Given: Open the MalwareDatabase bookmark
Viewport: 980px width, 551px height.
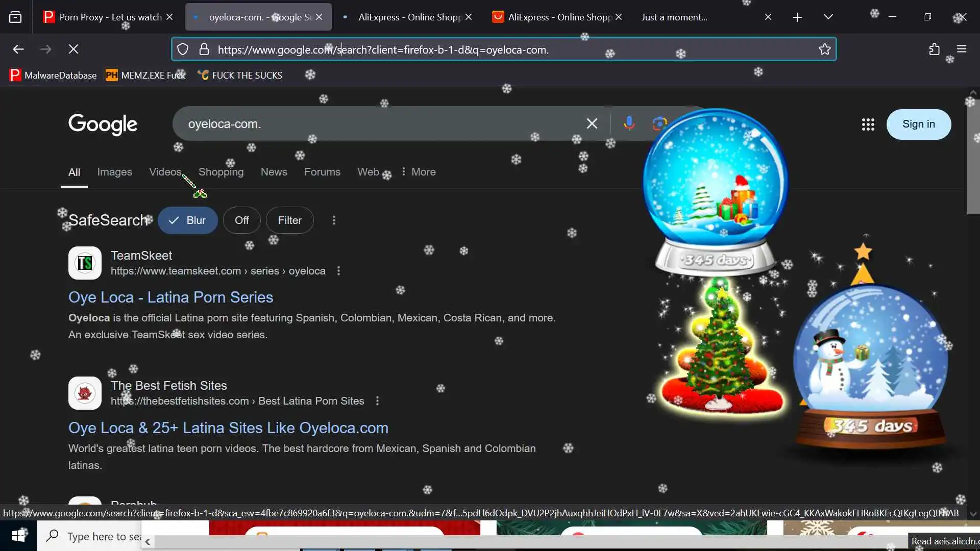Looking at the screenshot, I should pyautogui.click(x=53, y=76).
